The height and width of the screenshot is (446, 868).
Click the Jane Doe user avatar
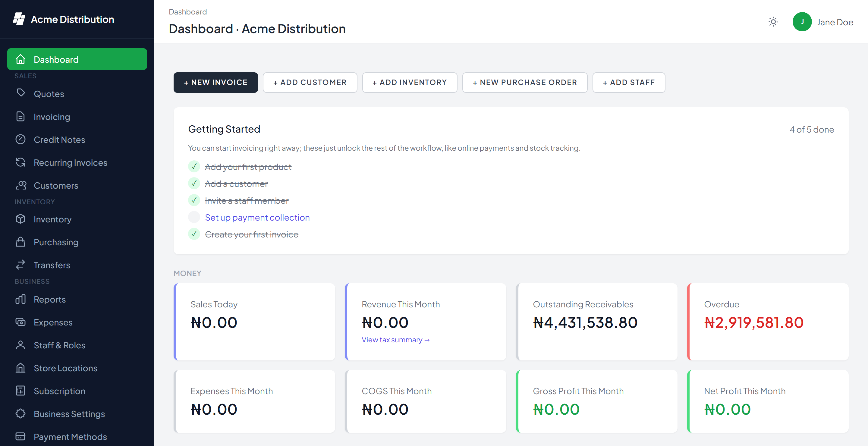[802, 22]
